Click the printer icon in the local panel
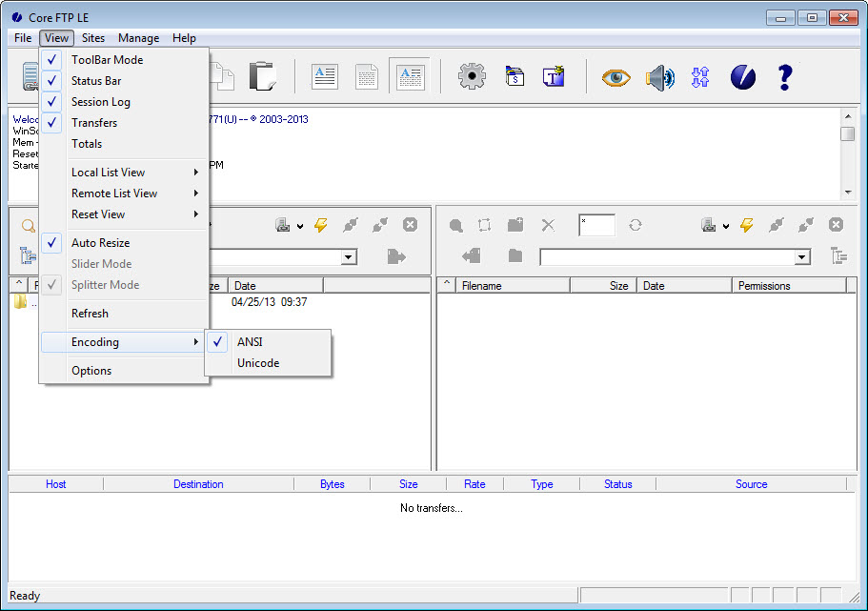The height and width of the screenshot is (611, 868). (x=283, y=225)
